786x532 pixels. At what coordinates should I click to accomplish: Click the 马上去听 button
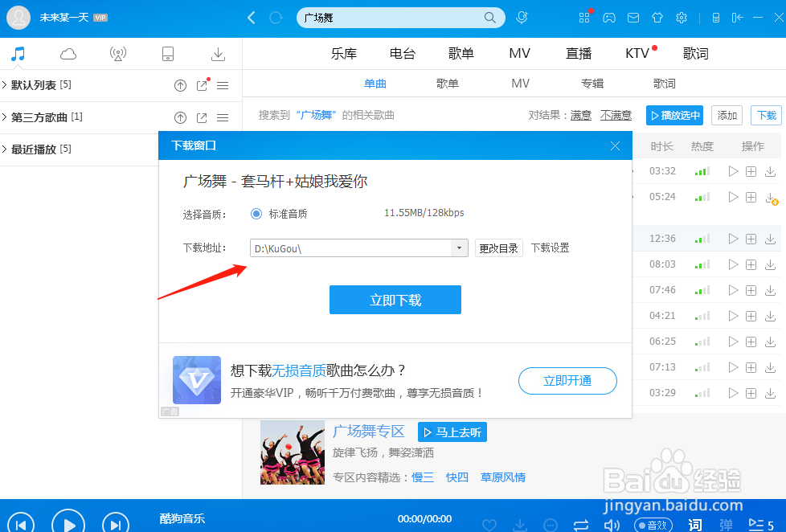[x=452, y=432]
